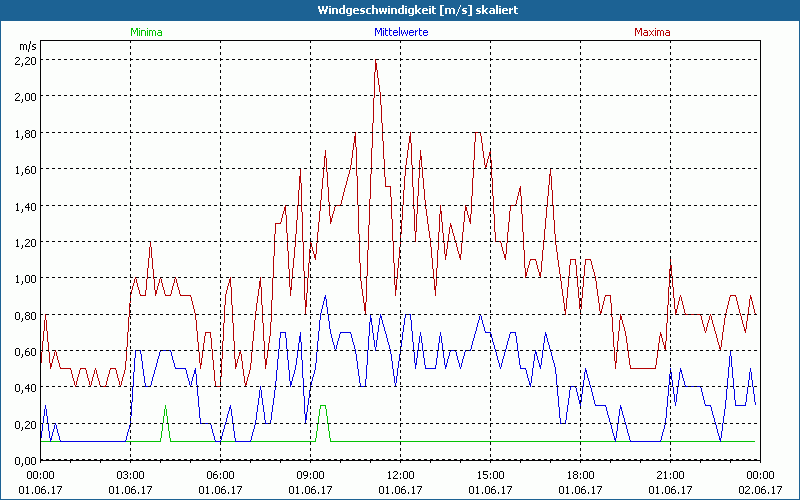Click the green Minima spike near 04:00

coord(165,407)
